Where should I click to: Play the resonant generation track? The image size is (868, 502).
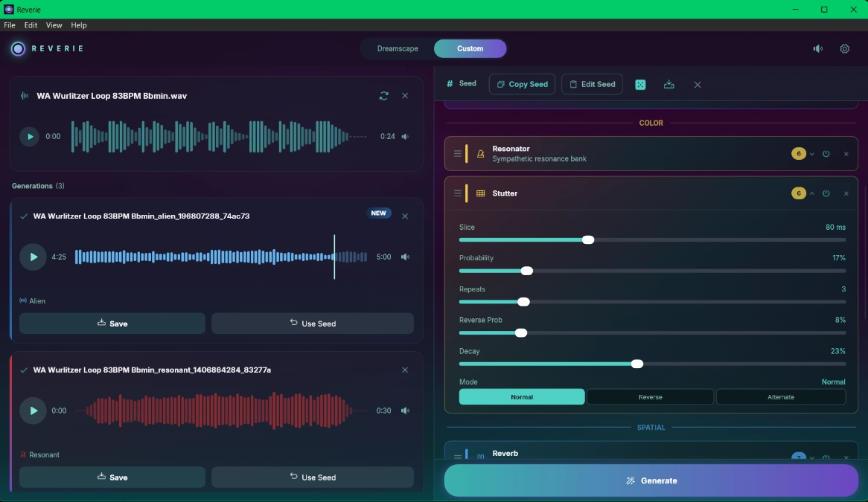(33, 411)
